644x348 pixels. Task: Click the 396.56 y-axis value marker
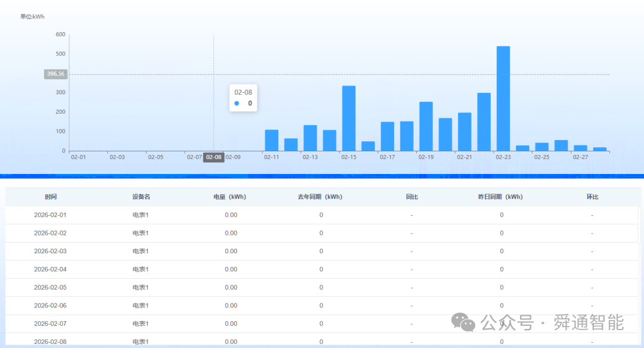coord(55,74)
